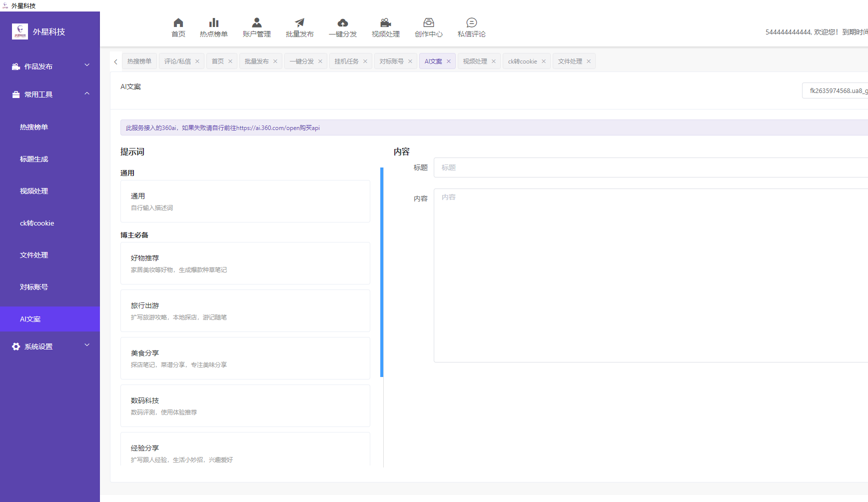Click the Home (首页) house icon
The image size is (868, 502).
(x=178, y=22)
